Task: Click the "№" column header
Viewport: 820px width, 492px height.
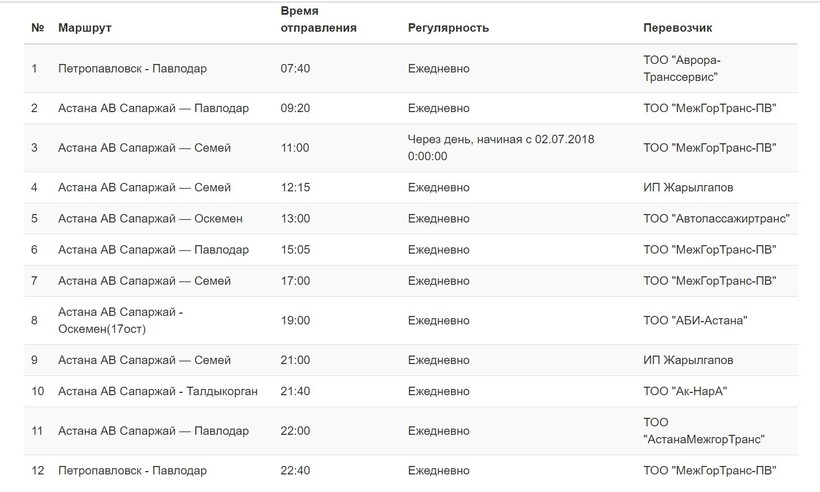Action: tap(37, 28)
